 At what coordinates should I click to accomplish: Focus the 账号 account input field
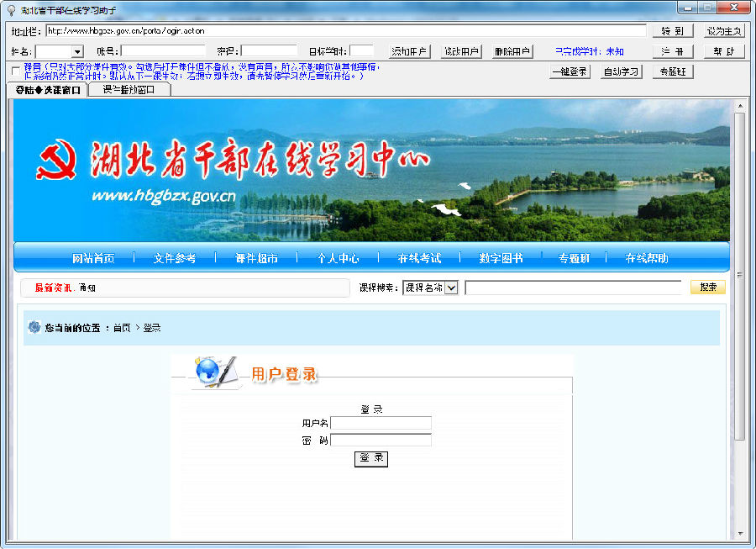tap(163, 51)
